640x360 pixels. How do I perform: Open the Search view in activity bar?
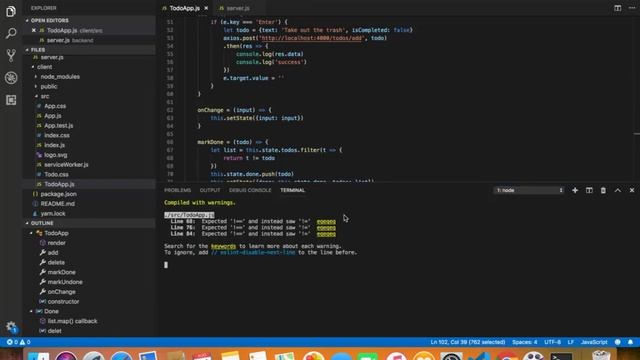11,33
